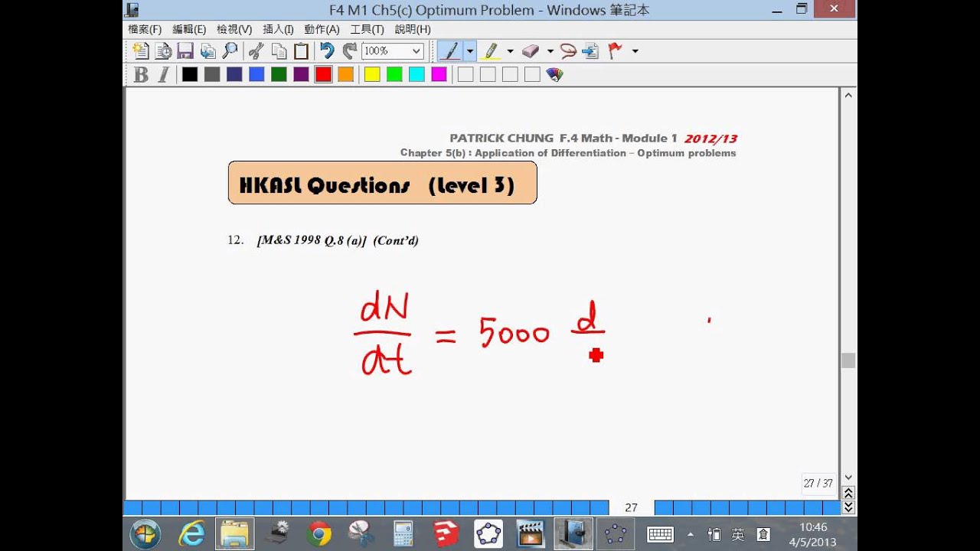
Task: Open the 100% zoom combo box
Action: 393,51
